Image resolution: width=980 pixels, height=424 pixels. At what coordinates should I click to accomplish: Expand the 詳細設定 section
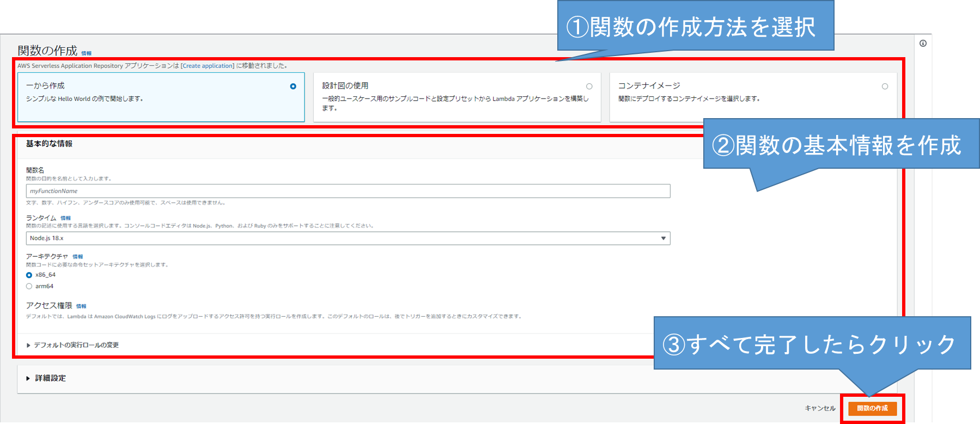tap(46, 378)
